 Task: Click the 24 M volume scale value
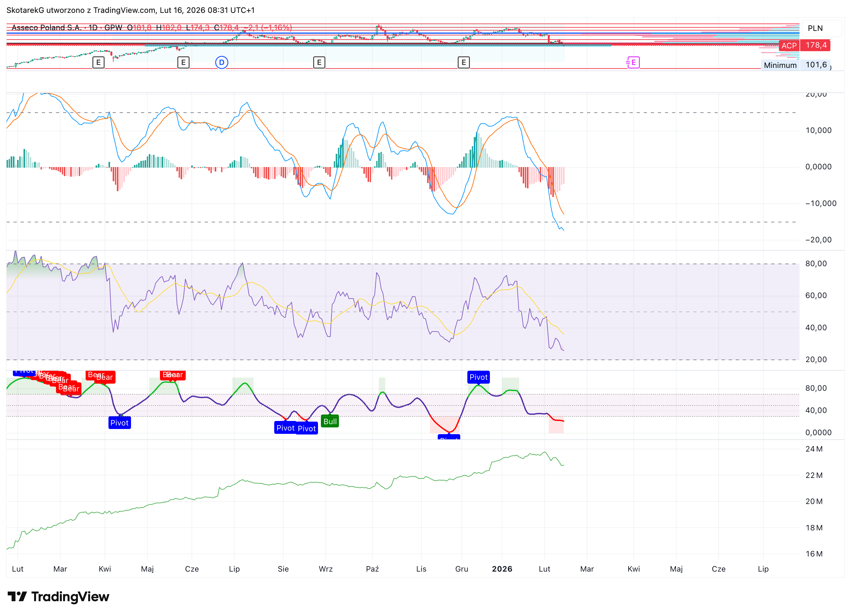pyautogui.click(x=814, y=449)
